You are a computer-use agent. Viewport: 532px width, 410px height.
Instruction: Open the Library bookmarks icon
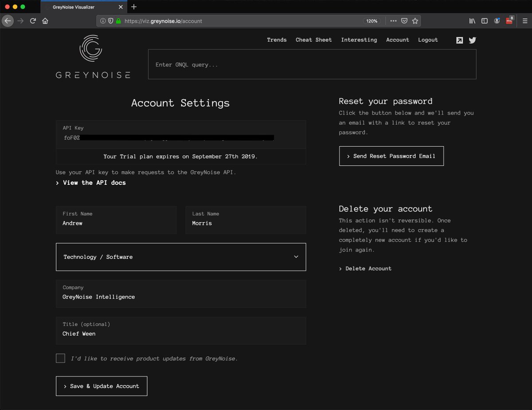click(x=473, y=21)
